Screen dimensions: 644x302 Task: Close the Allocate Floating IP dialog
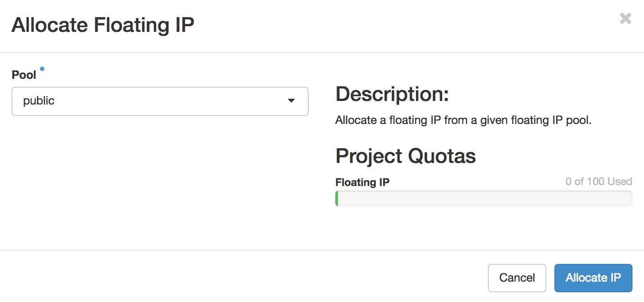click(625, 19)
